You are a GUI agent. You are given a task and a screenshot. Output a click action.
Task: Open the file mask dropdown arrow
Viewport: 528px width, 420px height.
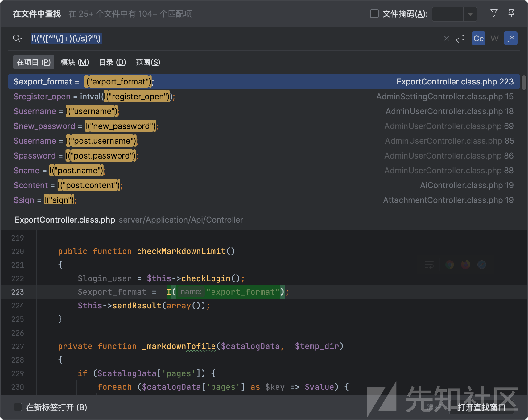point(470,14)
